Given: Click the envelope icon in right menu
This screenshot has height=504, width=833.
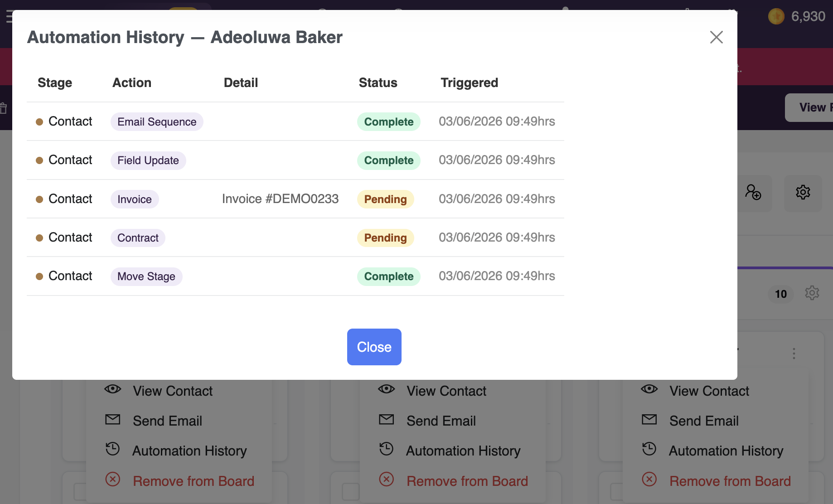Looking at the screenshot, I should click(649, 420).
